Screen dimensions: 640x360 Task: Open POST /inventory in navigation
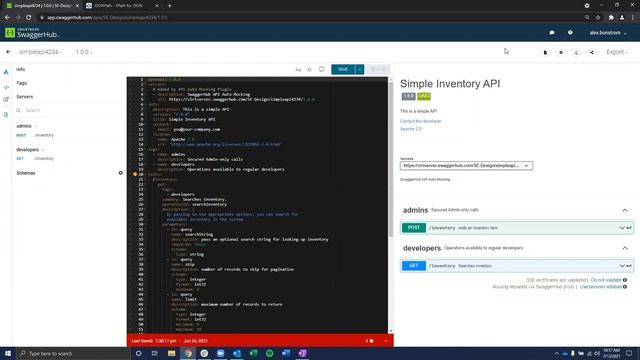[x=35, y=135]
